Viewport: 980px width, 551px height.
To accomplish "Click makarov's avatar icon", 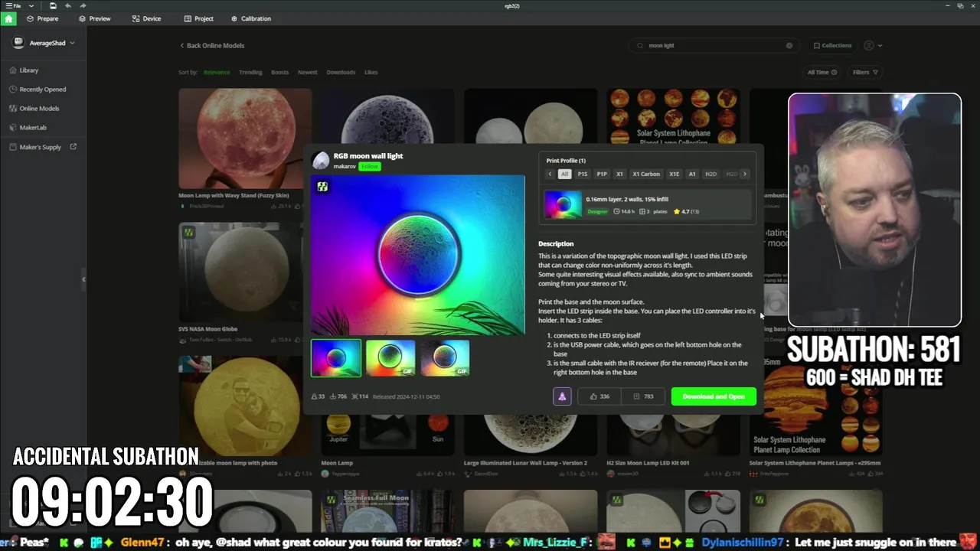I will pos(321,160).
